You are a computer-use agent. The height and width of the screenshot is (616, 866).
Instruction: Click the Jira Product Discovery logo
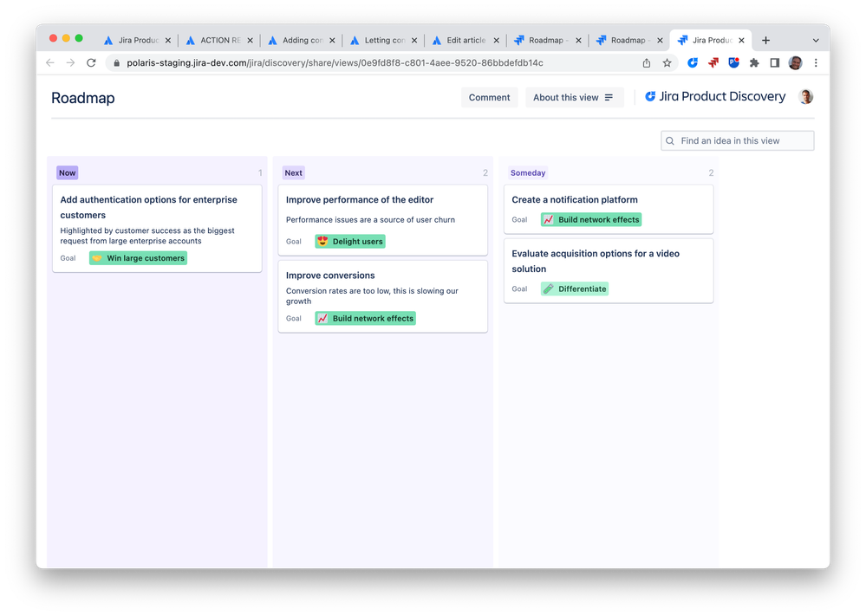pyautogui.click(x=715, y=96)
